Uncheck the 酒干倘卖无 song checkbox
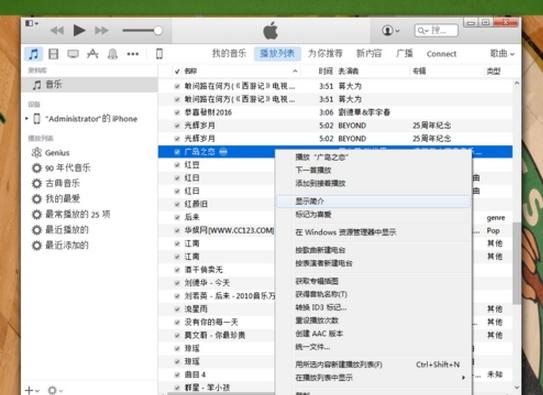This screenshot has height=395, width=543. point(177,270)
